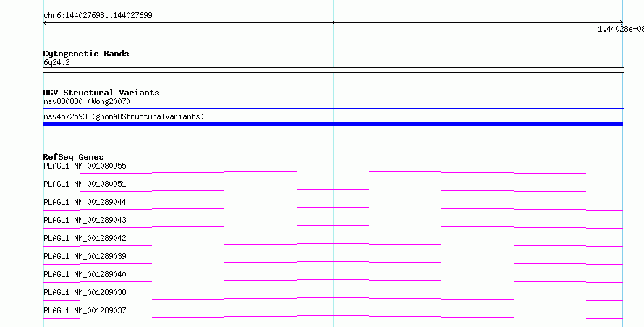644x327 pixels.
Task: Click the magenta intron line under NM_001080955
Action: click(x=333, y=172)
